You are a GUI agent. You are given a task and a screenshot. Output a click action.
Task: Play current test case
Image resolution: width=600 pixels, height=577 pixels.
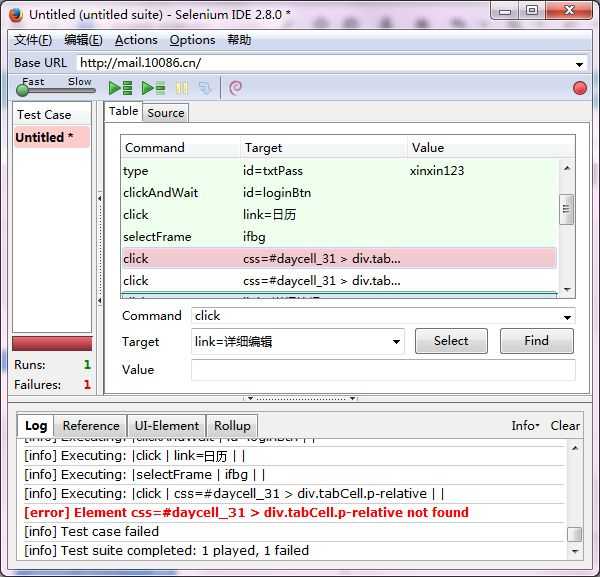pyautogui.click(x=153, y=88)
